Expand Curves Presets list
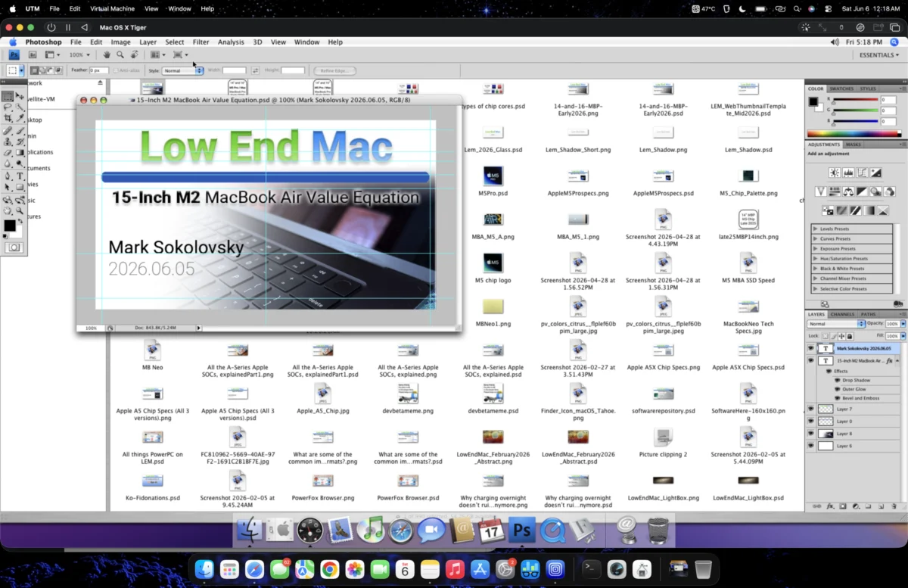908x588 pixels. coord(815,238)
